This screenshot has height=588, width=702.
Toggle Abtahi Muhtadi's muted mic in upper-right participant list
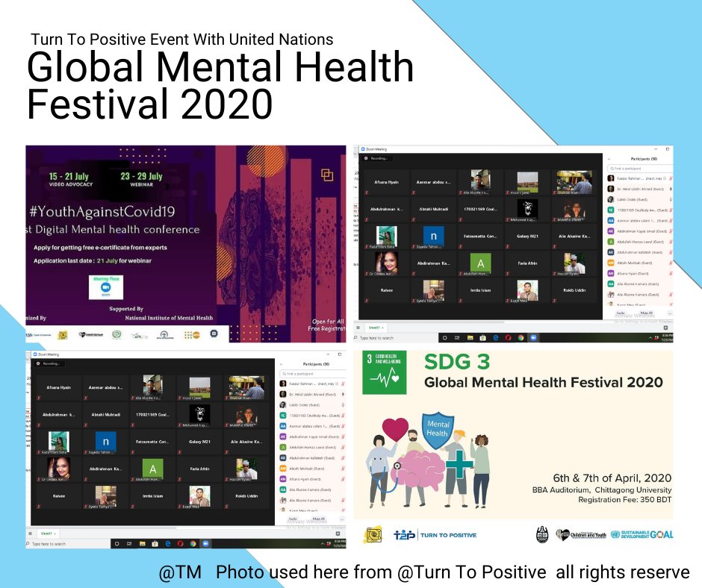coord(671,263)
